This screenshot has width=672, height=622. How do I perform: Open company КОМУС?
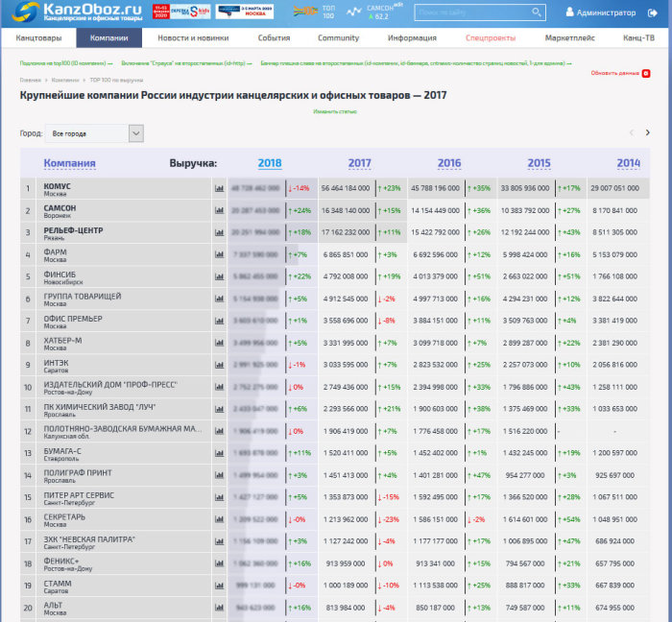pyautogui.click(x=57, y=186)
